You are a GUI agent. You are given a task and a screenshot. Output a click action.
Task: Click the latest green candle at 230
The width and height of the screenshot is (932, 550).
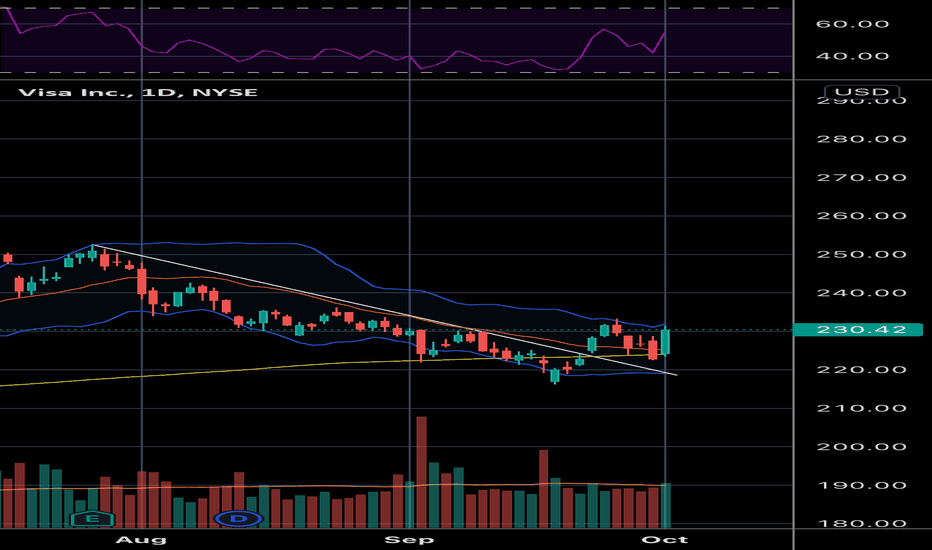(665, 341)
